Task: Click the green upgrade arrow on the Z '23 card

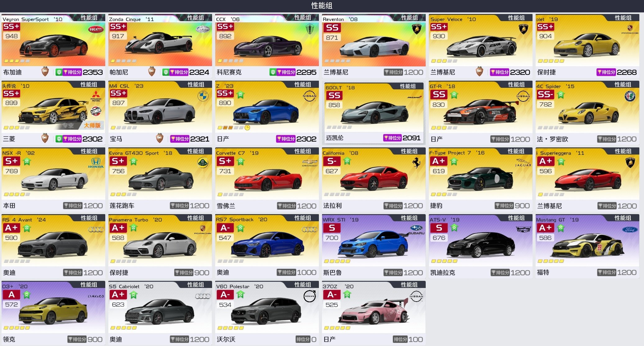Action: coord(240,94)
